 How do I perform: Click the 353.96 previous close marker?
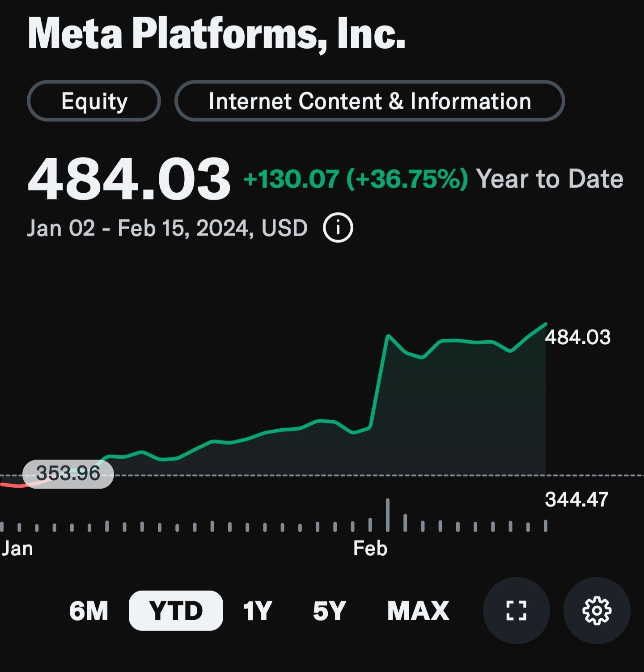click(68, 473)
